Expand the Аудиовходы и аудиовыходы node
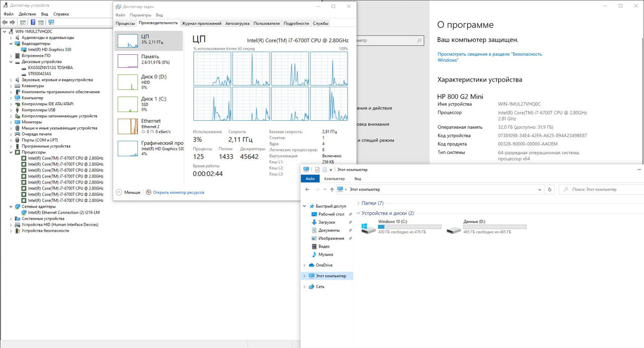 tap(12, 38)
